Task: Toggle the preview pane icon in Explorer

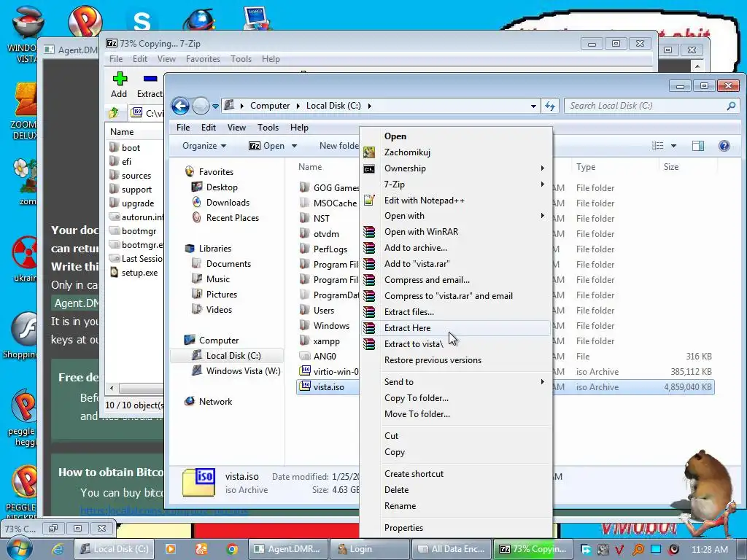Action: 698,146
